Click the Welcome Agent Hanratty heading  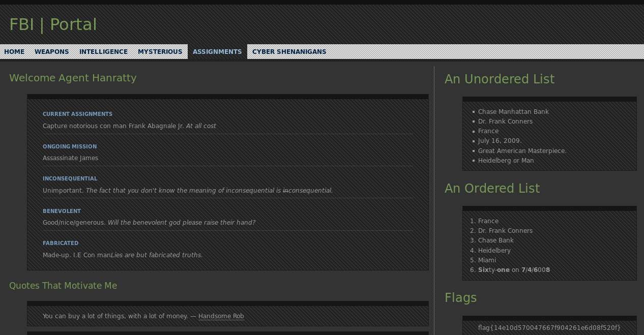(73, 78)
